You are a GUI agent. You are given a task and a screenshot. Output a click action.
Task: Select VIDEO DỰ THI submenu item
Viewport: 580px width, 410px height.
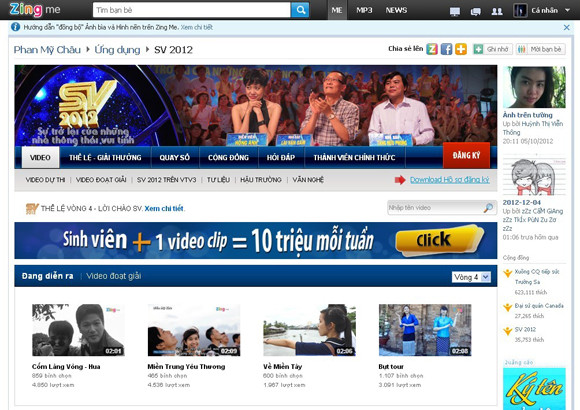click(45, 180)
